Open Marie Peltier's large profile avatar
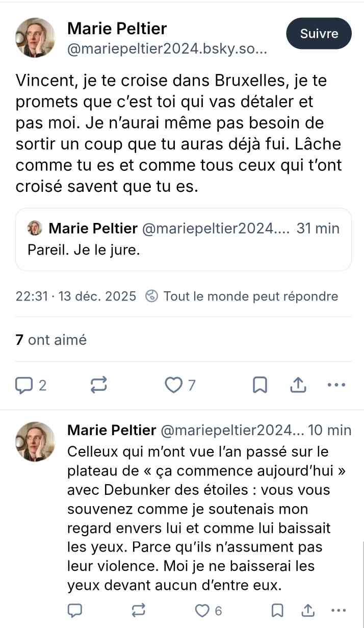Image resolution: width=364 pixels, height=628 pixels. click(35, 38)
